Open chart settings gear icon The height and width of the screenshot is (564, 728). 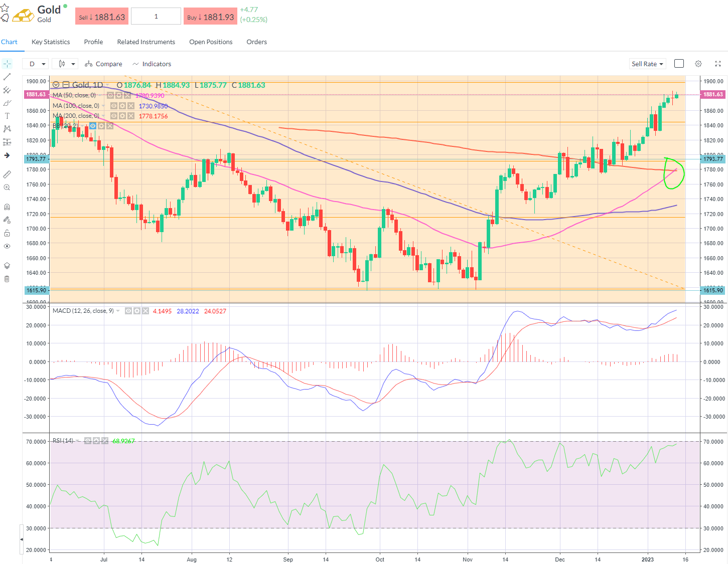point(698,64)
